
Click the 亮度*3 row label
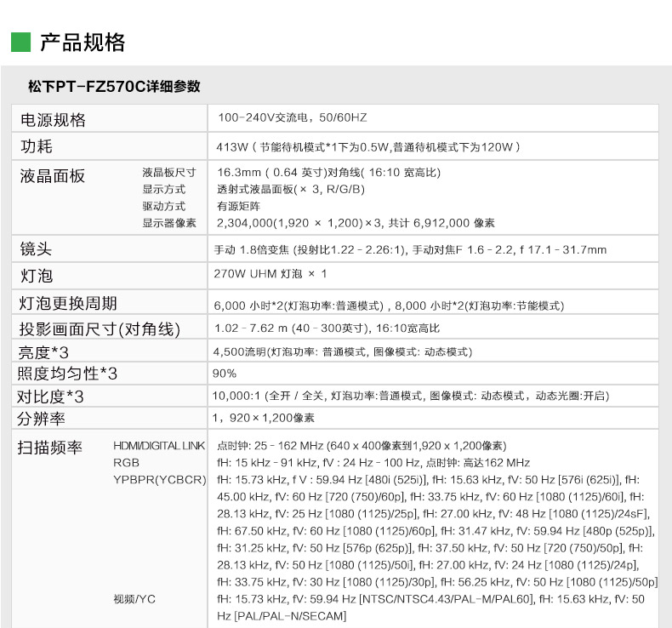coord(43,353)
